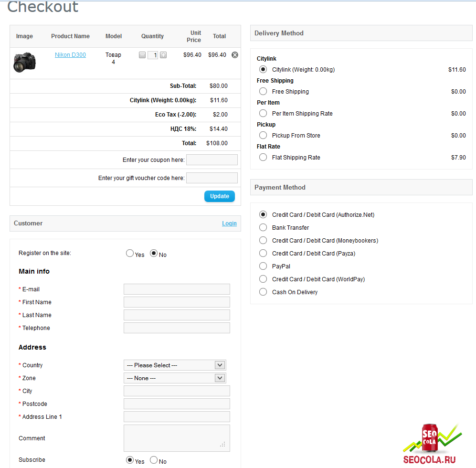This screenshot has height=468, width=476.
Task: Select No for Register on the site
Action: pos(154,253)
